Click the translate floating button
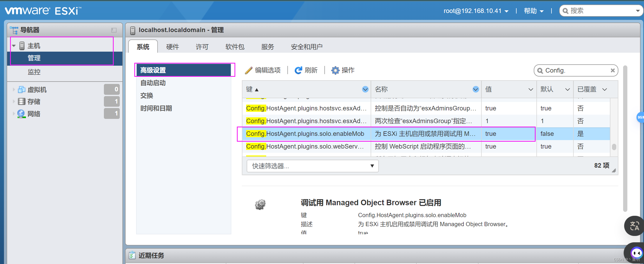 pos(634,226)
